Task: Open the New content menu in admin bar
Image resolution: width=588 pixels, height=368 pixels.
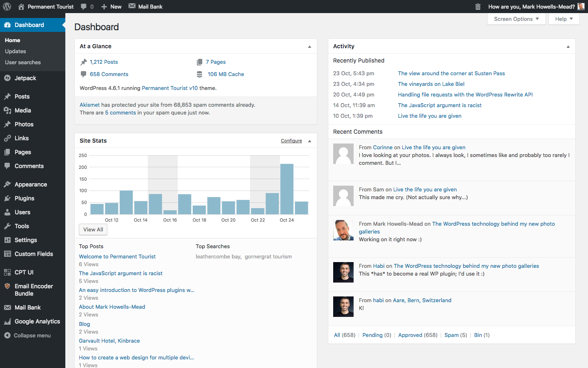Action: pyautogui.click(x=111, y=7)
